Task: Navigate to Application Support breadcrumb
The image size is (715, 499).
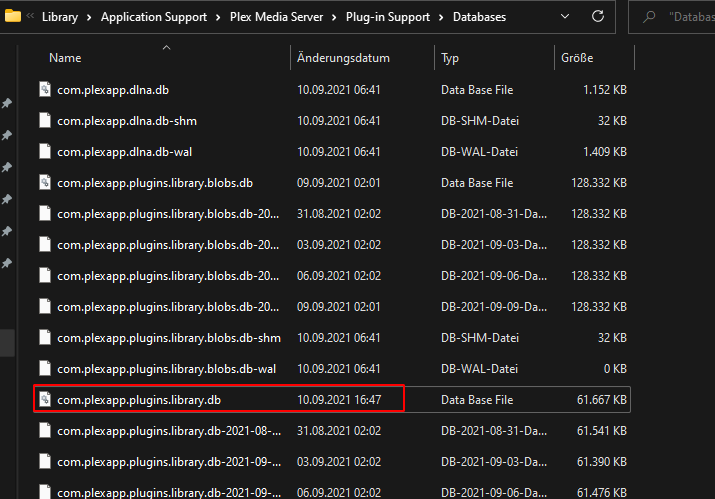Action: (154, 17)
